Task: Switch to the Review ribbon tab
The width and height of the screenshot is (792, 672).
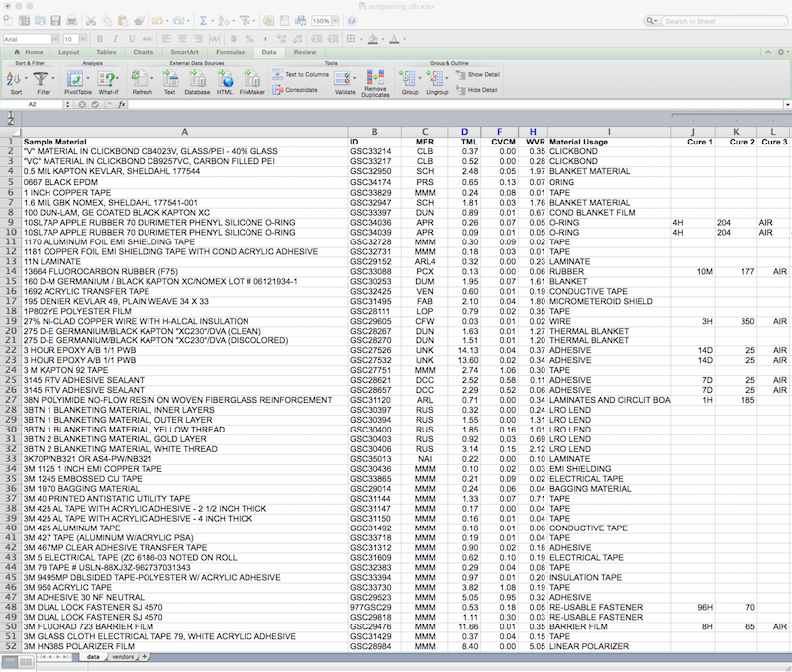Action: tap(305, 52)
